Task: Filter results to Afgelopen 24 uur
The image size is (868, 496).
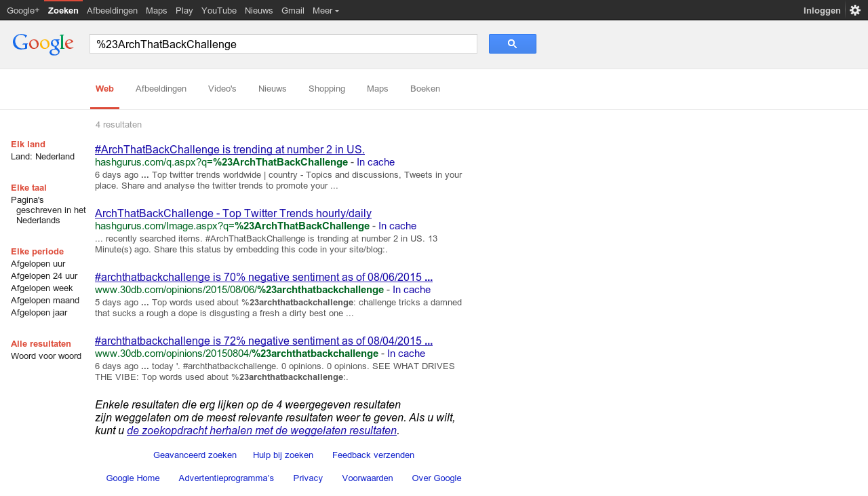Action: pos(44,276)
